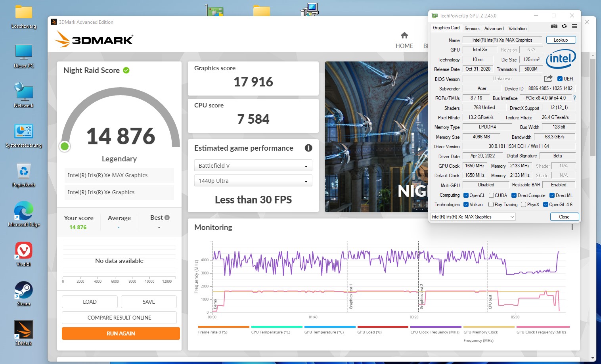Click GPU Clock Frequency legend color

coord(543,327)
